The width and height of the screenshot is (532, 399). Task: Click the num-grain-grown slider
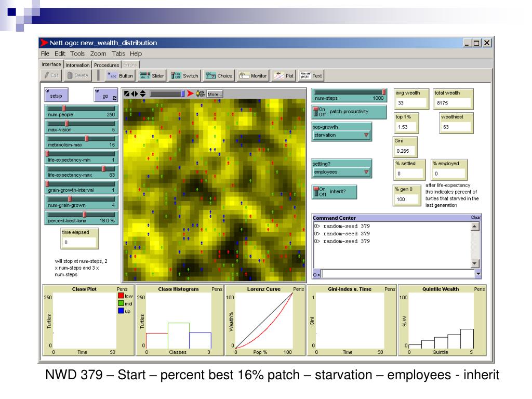[x=81, y=202]
